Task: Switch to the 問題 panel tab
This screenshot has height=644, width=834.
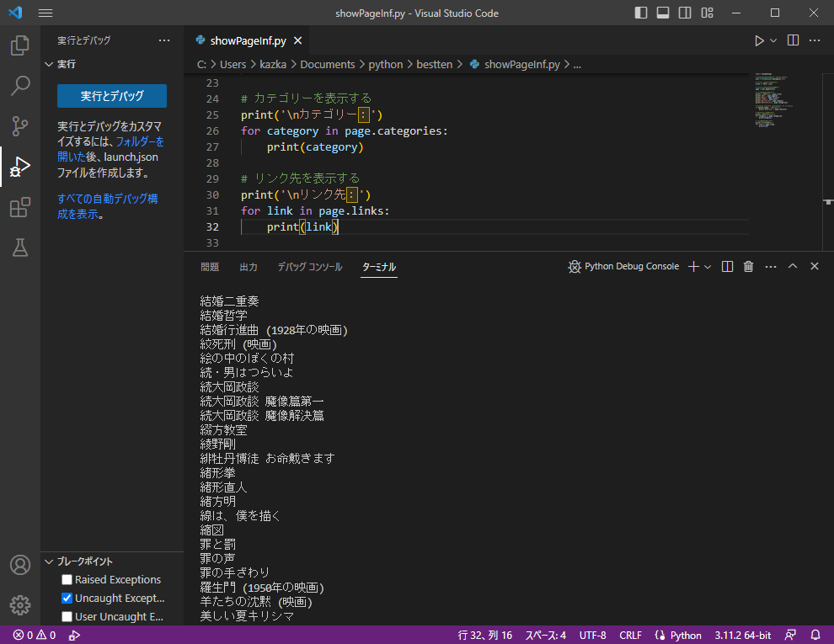Action: [210, 267]
